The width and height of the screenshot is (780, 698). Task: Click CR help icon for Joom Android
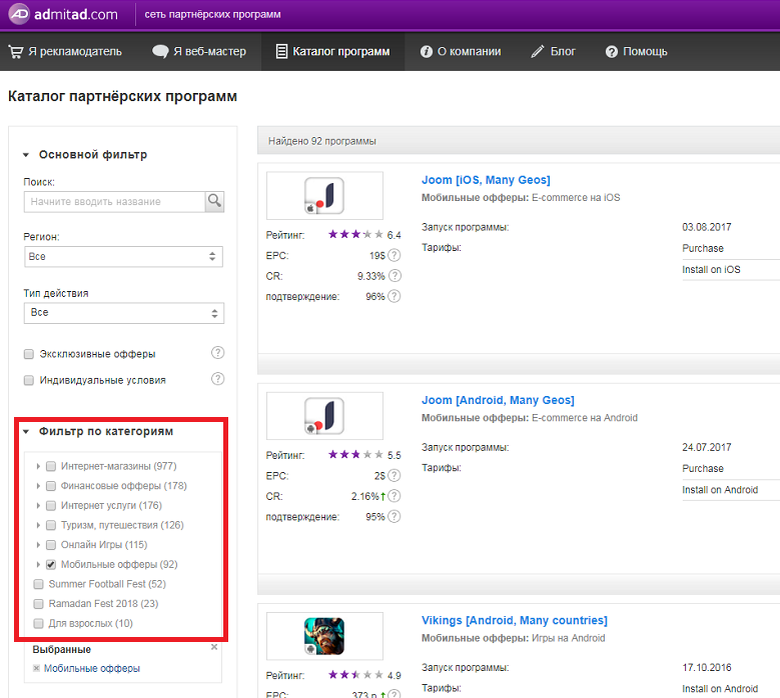point(394,496)
